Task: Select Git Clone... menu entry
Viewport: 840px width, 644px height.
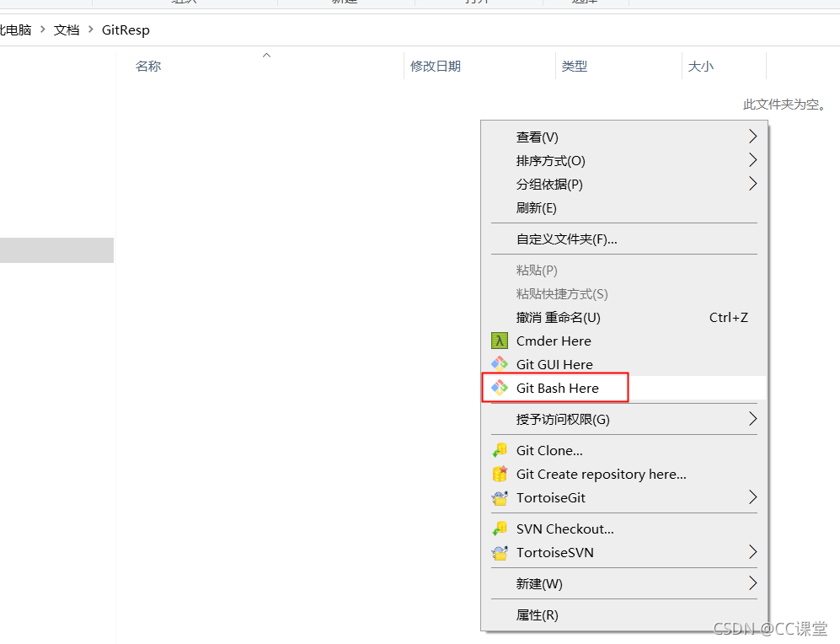Action: point(624,451)
